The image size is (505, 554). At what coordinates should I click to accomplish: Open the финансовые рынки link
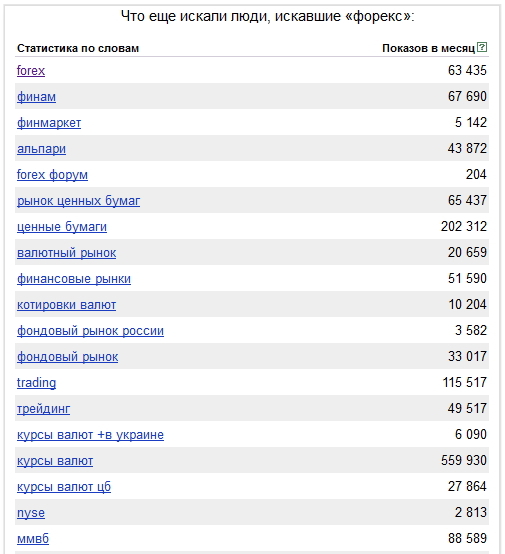[74, 279]
